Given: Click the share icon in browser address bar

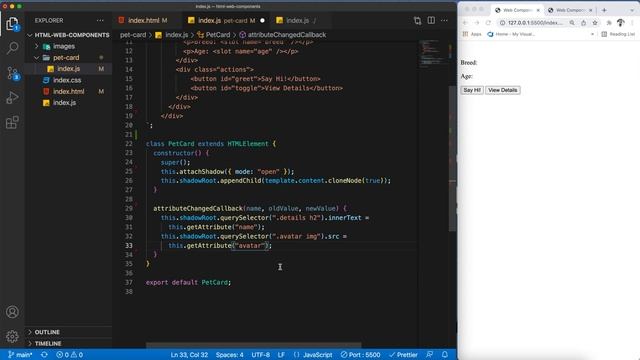Looking at the screenshot, I should 583,23.
